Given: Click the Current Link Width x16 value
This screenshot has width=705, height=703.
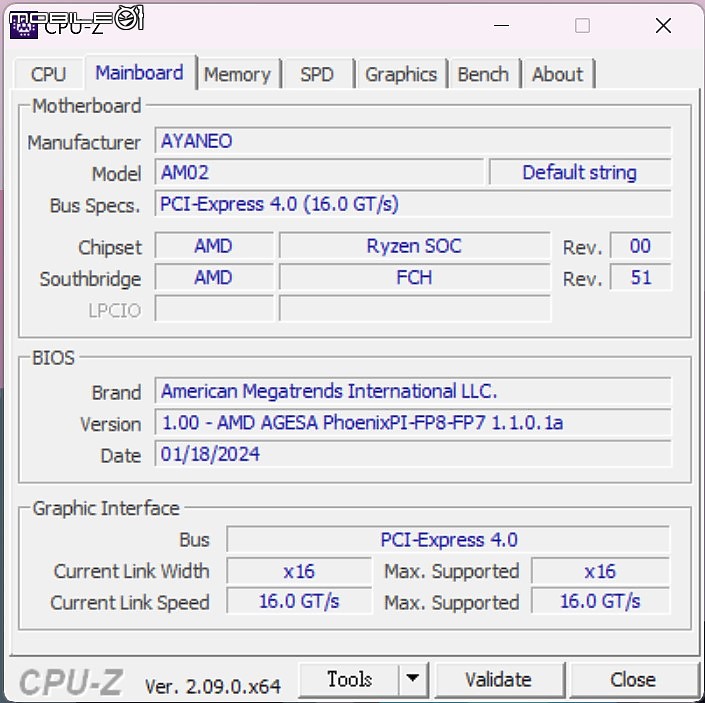Looking at the screenshot, I should point(299,571).
